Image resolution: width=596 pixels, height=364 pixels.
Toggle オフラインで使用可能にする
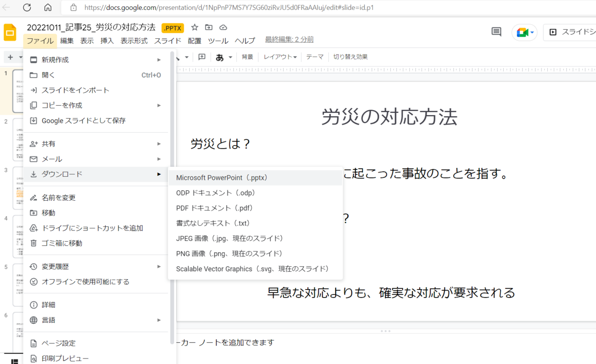click(96, 282)
